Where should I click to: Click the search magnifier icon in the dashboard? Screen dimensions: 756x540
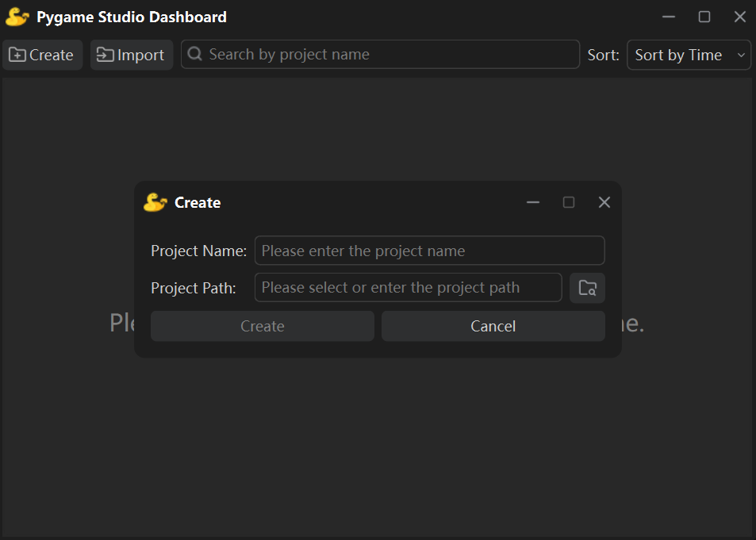pos(195,54)
